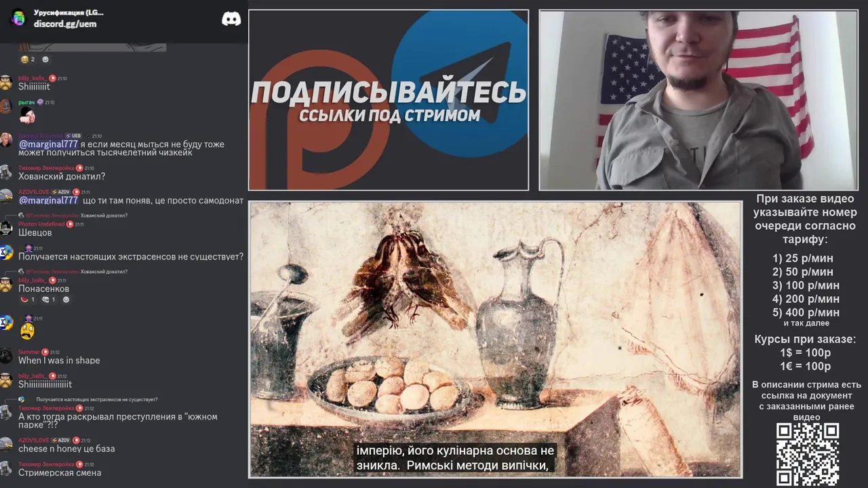
Task: Click the 'Шевцов' message text
Action: (x=35, y=232)
